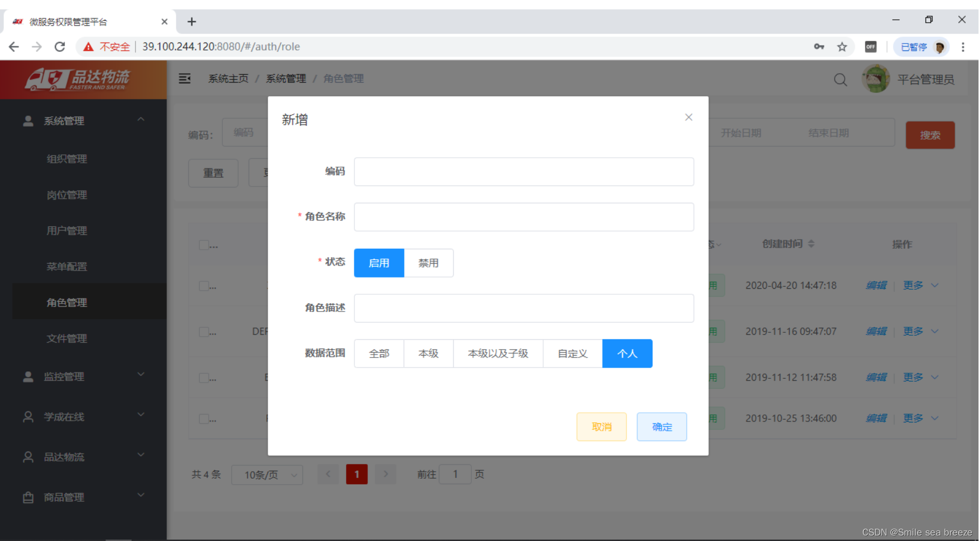
Task: Open a new browser tab with plus icon
Action: point(192,21)
